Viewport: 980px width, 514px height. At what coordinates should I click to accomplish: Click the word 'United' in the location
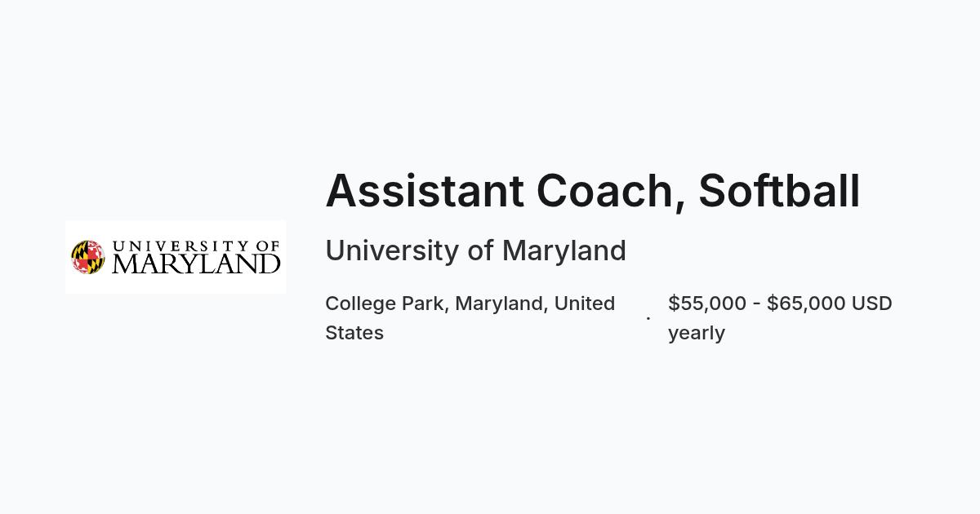coord(585,304)
